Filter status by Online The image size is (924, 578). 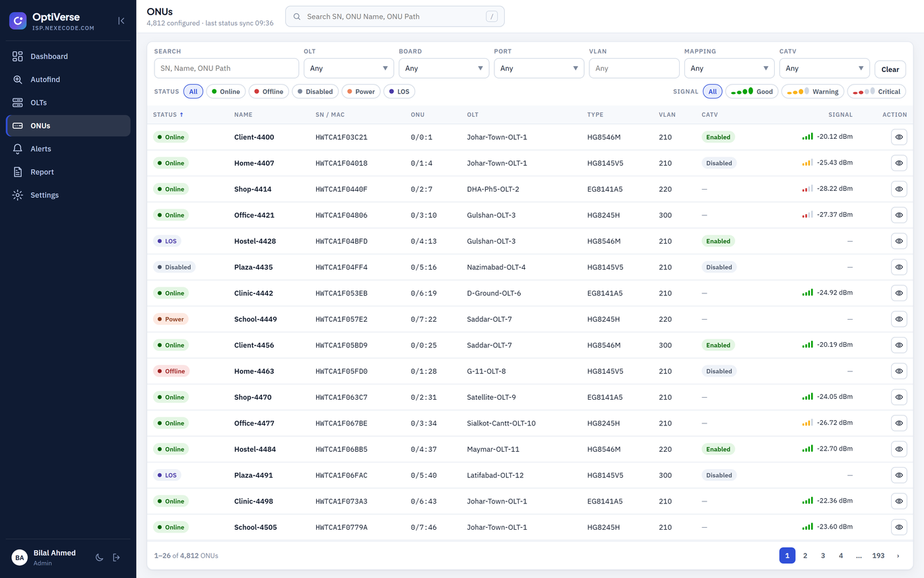tap(226, 92)
